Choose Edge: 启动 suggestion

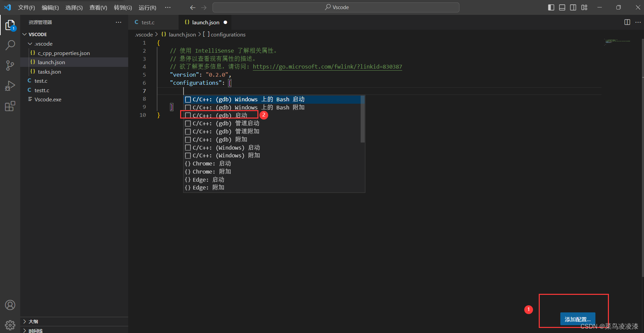272,180
